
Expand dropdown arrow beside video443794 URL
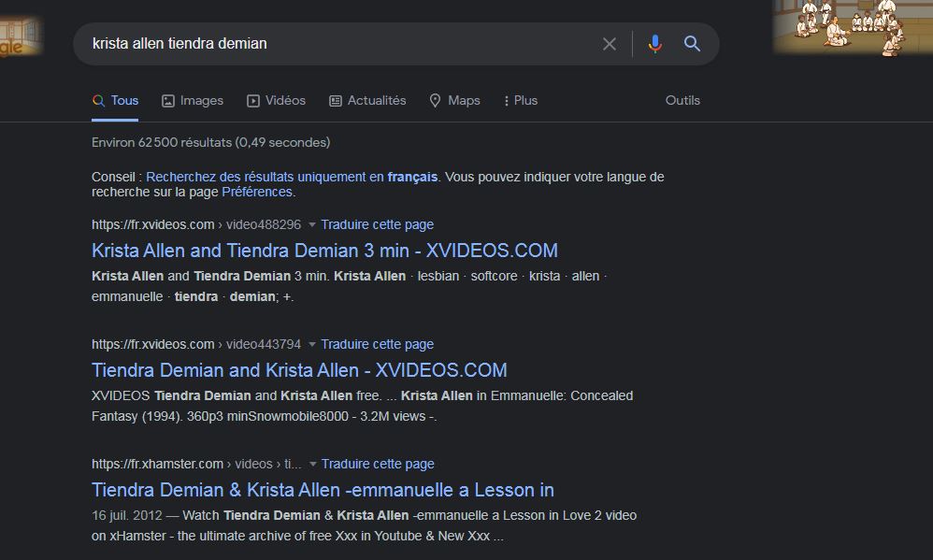(312, 345)
